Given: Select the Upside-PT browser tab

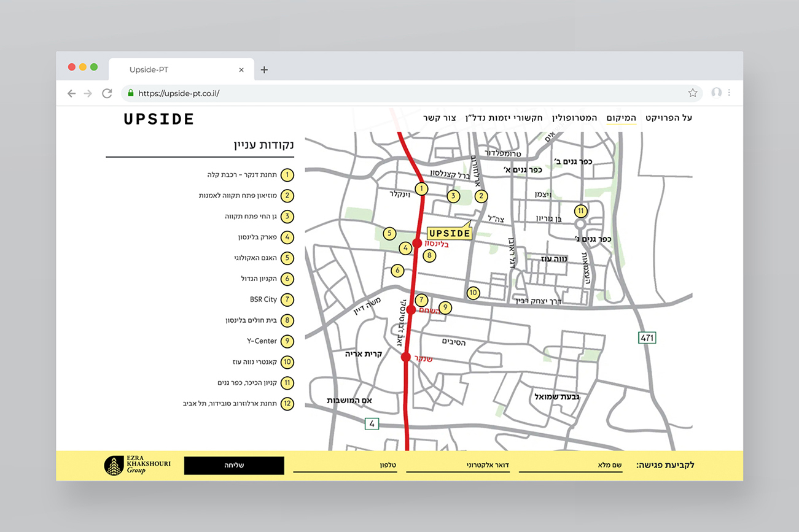Looking at the screenshot, I should pos(181,70).
